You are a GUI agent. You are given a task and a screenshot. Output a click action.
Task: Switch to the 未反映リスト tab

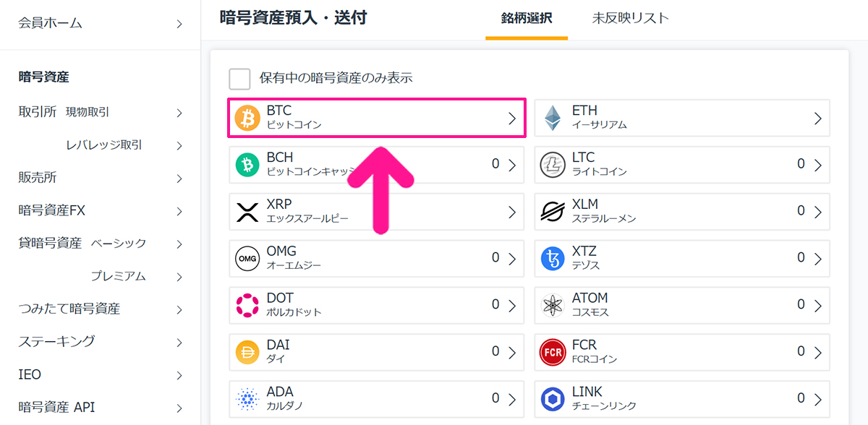pyautogui.click(x=630, y=18)
